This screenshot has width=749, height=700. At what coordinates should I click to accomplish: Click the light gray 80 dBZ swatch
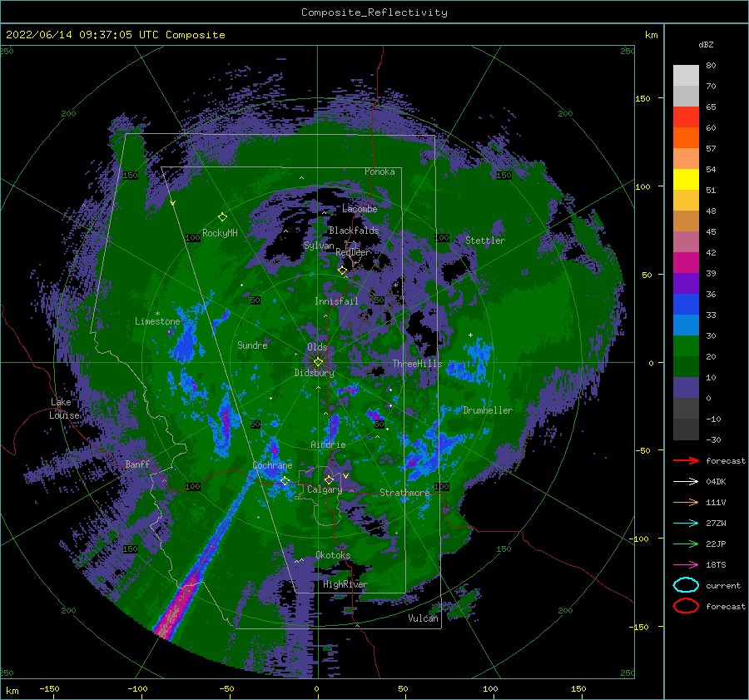pos(686,75)
